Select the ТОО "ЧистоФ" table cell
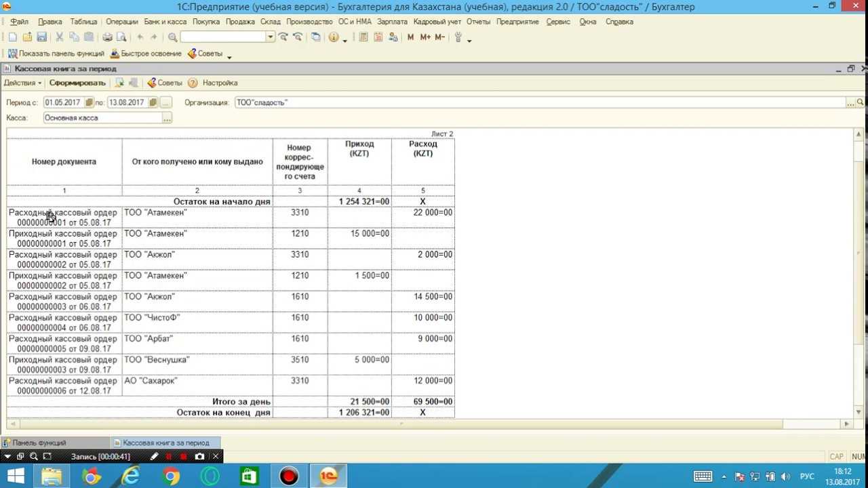 197,323
